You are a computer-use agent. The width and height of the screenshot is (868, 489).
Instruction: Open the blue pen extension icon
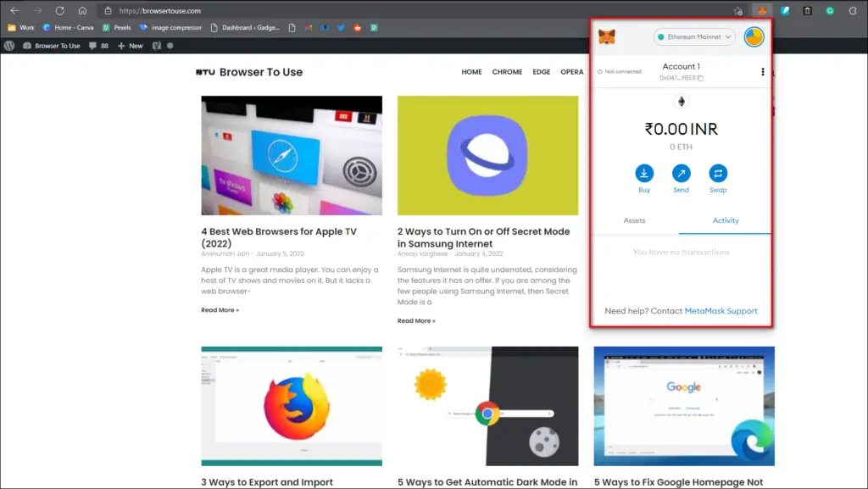(785, 10)
